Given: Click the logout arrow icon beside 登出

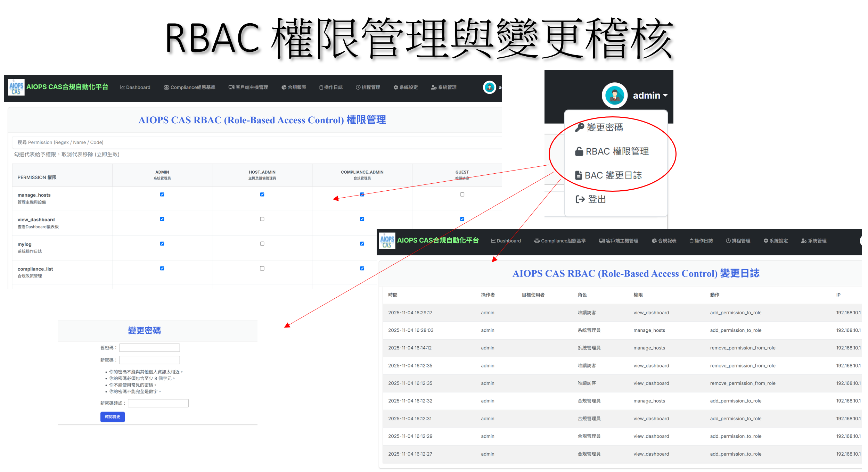Looking at the screenshot, I should [580, 199].
